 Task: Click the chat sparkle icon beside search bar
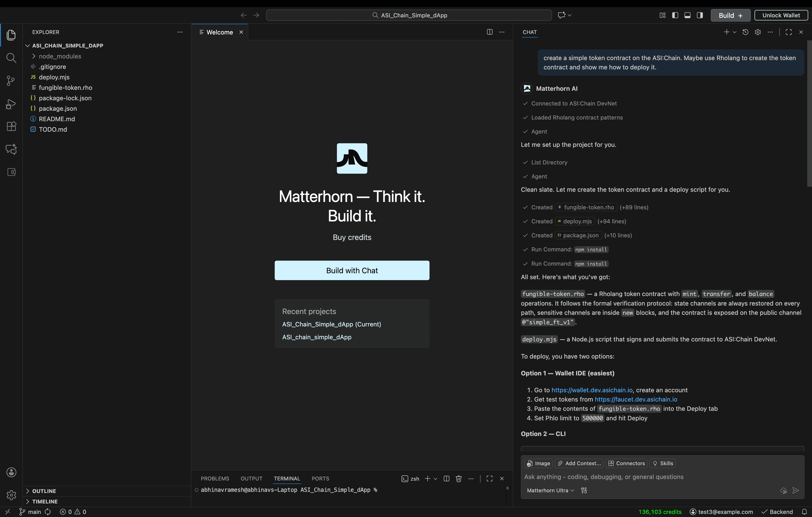click(562, 15)
